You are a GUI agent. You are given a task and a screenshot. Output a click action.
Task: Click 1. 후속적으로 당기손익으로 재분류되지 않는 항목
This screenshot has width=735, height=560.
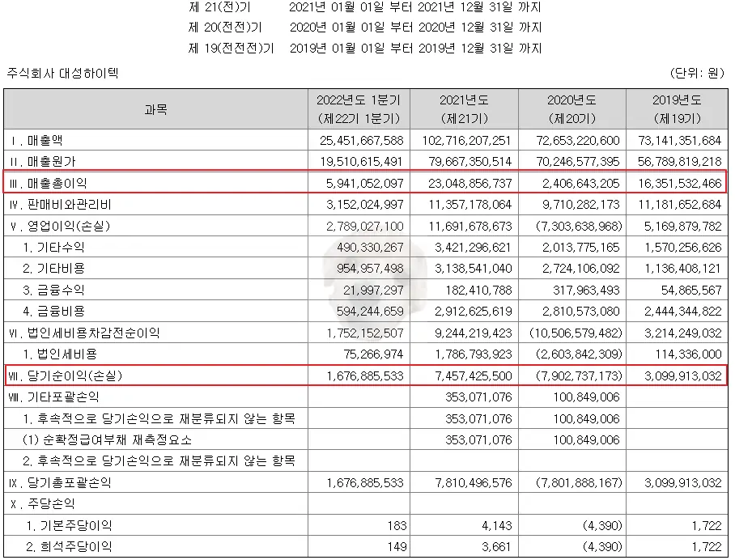coord(159,418)
